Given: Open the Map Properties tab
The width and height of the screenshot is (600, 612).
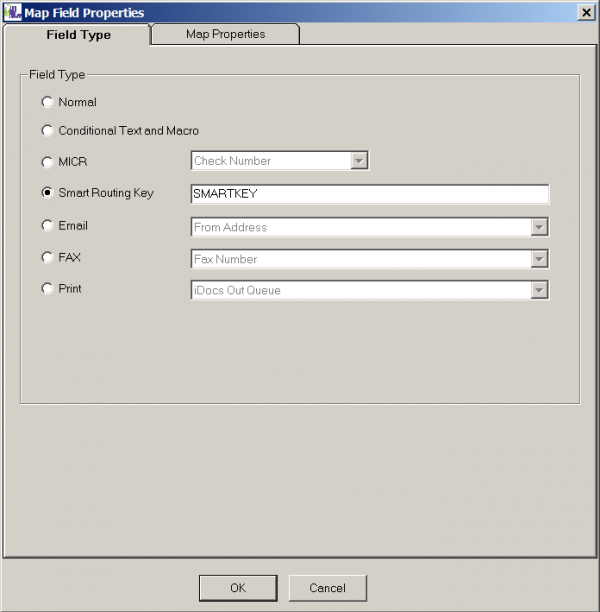Looking at the screenshot, I should pos(225,34).
